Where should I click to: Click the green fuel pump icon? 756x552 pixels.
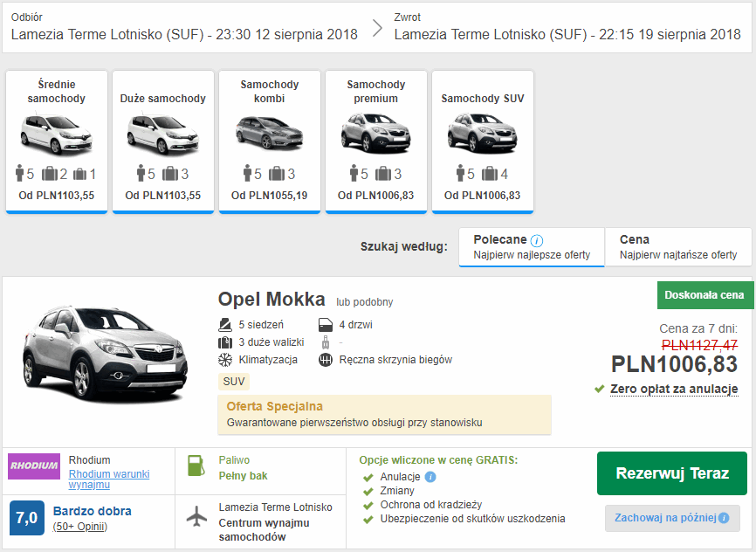click(x=198, y=466)
